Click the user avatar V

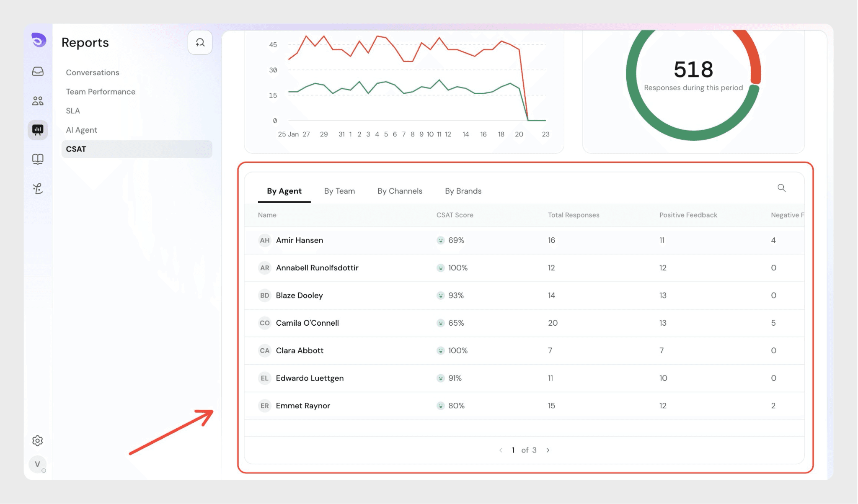tap(38, 464)
